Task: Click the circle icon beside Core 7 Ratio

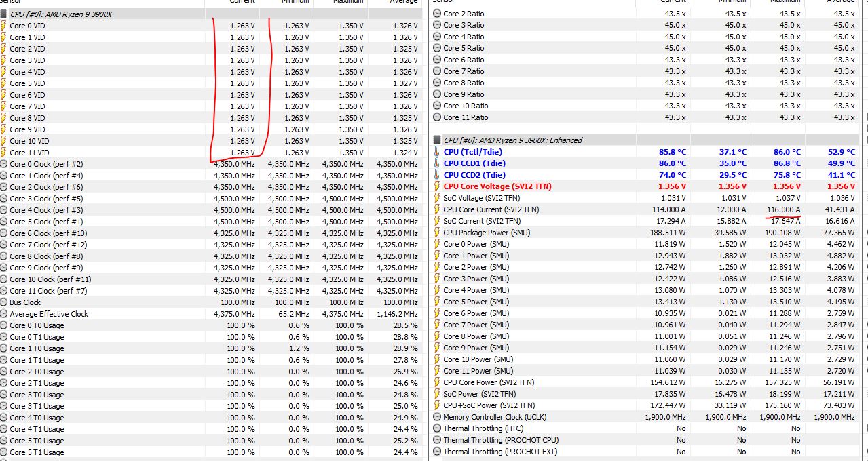Action: tap(437, 71)
